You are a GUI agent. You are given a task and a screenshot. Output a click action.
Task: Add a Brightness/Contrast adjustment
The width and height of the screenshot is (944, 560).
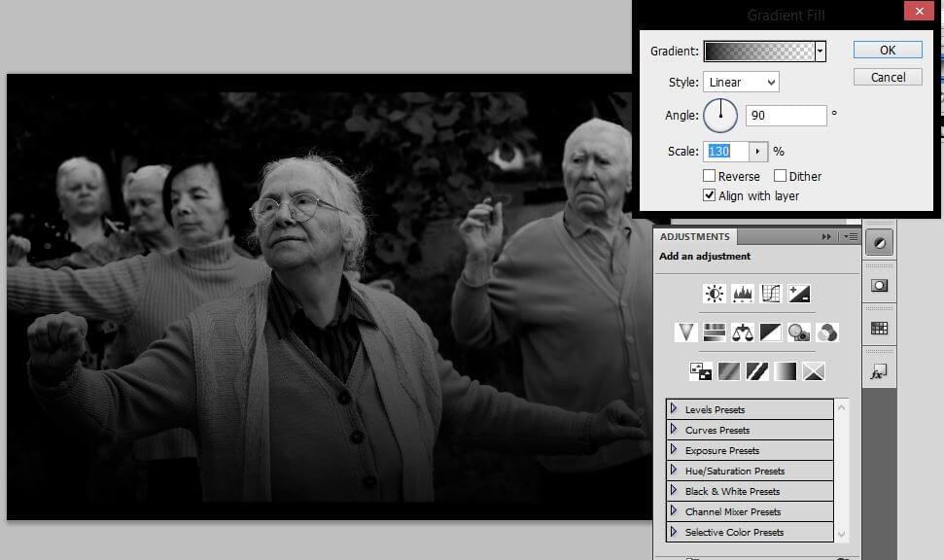pos(715,294)
